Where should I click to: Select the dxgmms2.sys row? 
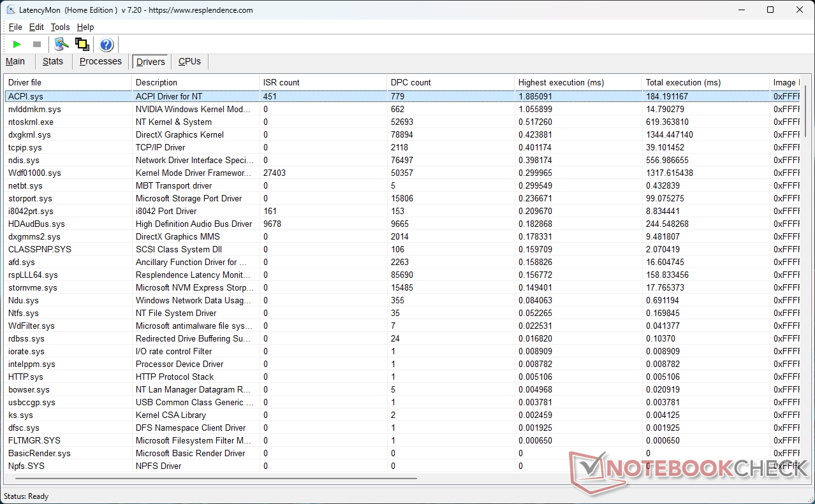(x=402, y=236)
